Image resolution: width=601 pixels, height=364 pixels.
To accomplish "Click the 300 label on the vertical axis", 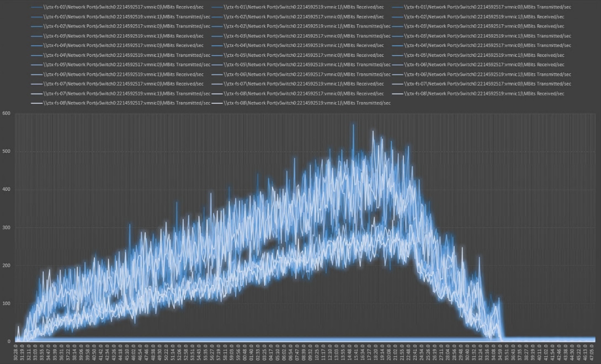I will click(7, 228).
